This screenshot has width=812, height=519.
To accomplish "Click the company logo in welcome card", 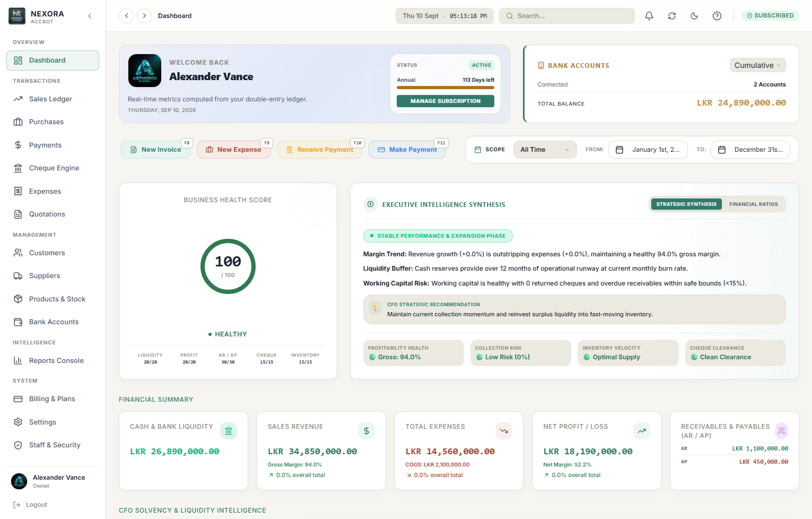I will click(x=145, y=71).
